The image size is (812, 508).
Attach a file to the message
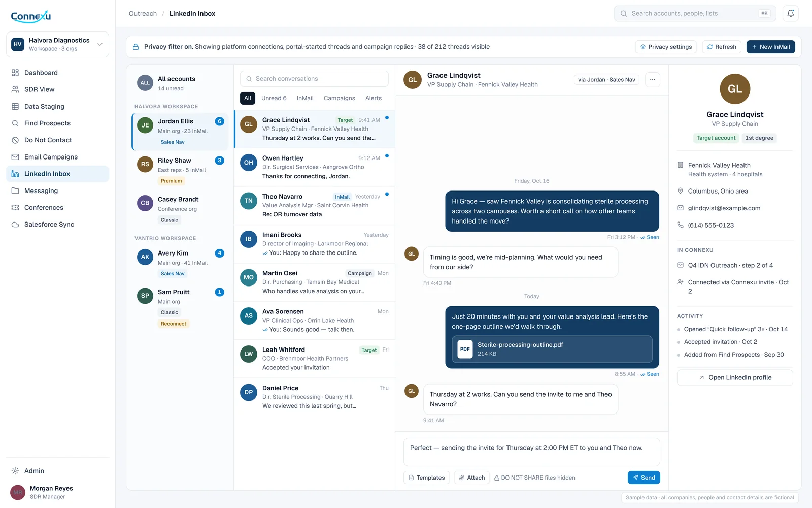(471, 478)
